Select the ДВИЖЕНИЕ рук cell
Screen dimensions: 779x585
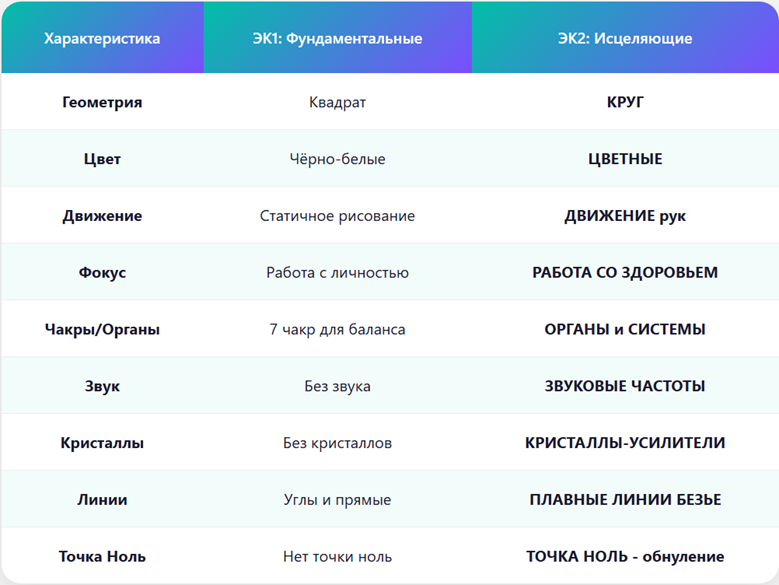[625, 216]
